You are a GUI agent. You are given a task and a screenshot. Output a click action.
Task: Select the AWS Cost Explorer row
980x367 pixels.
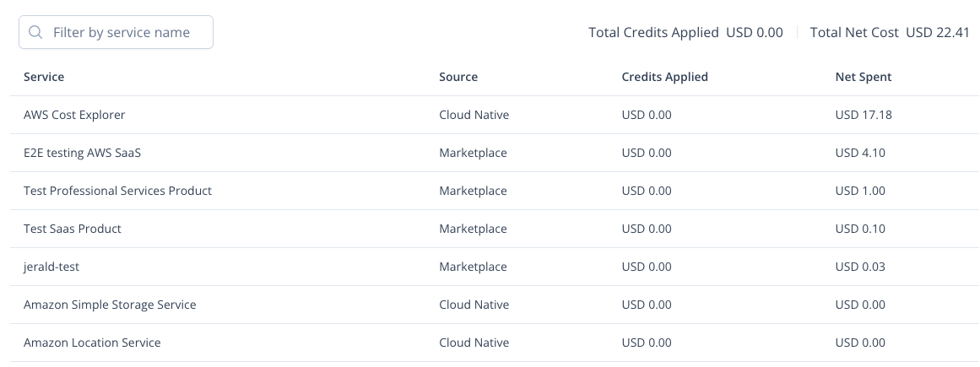pos(74,115)
